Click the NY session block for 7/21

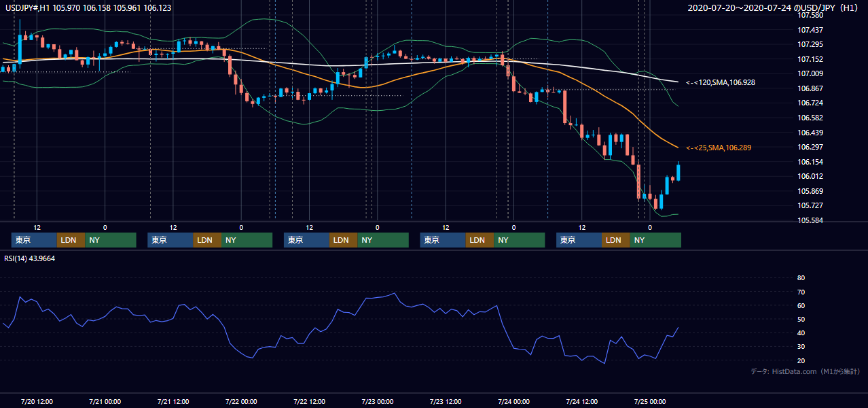coord(247,240)
